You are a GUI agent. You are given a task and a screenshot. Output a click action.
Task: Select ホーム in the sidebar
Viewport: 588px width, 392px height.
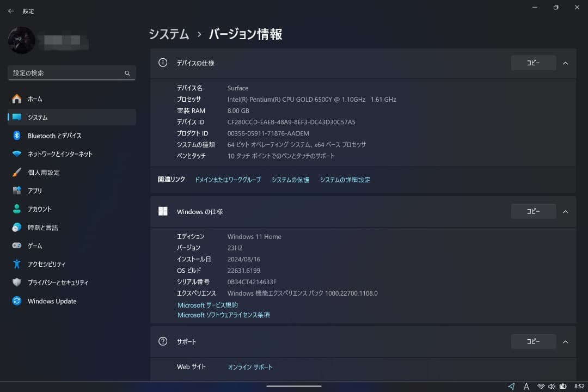click(x=35, y=99)
